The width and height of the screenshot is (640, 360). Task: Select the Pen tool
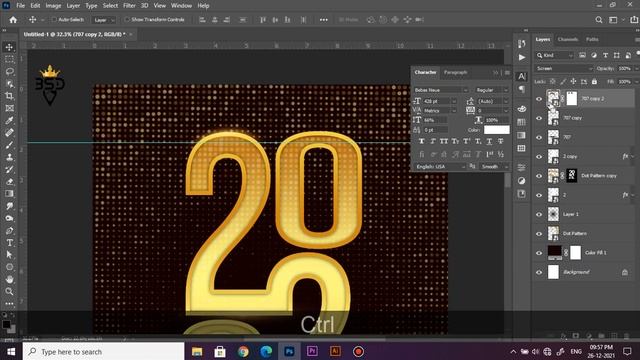tap(9, 231)
